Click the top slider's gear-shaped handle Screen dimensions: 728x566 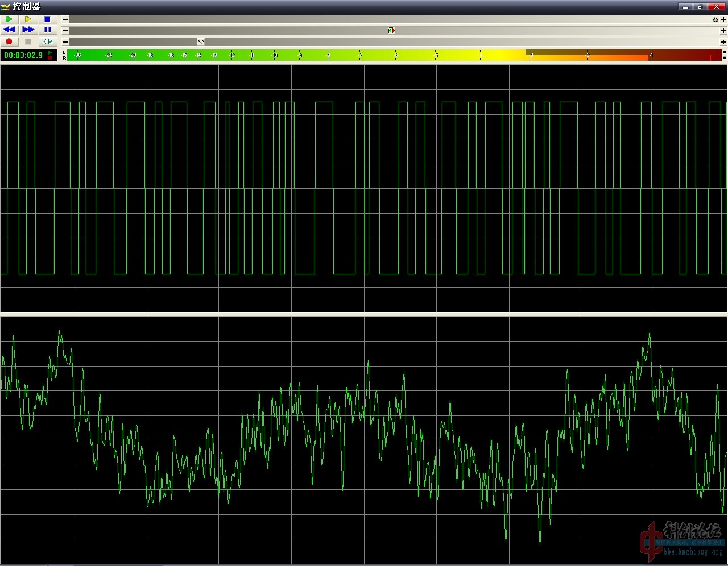pyautogui.click(x=715, y=19)
